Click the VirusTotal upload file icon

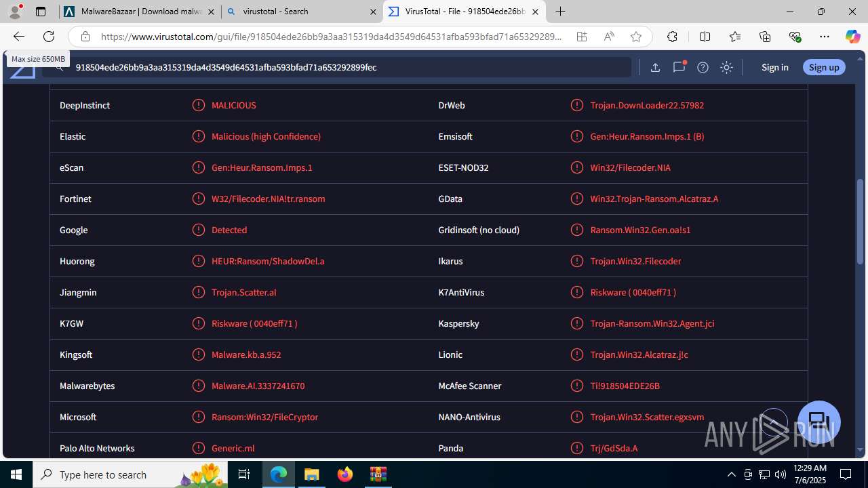[x=655, y=67]
